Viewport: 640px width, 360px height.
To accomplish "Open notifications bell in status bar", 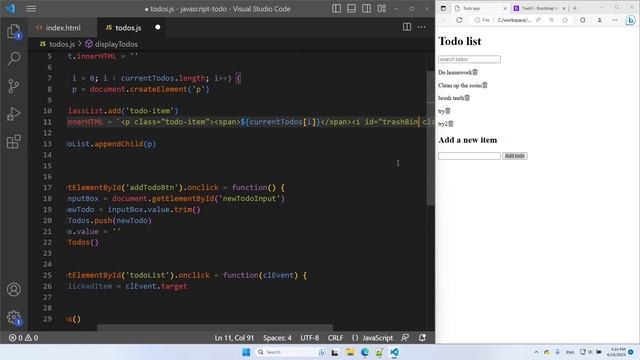I will tap(422, 338).
